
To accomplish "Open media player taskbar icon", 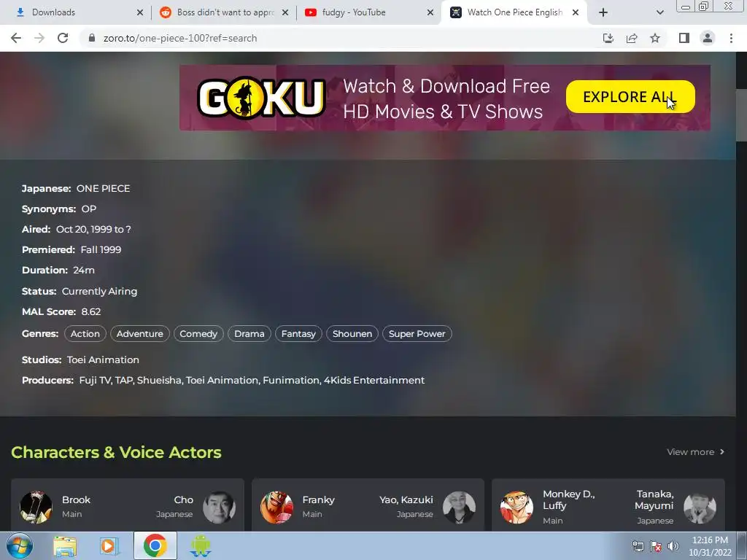I will pyautogui.click(x=109, y=546).
